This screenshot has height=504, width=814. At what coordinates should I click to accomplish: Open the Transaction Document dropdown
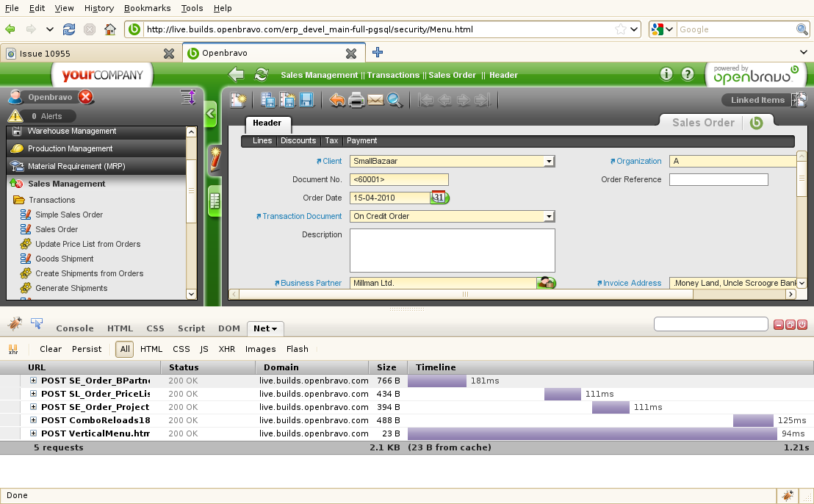[x=549, y=216]
